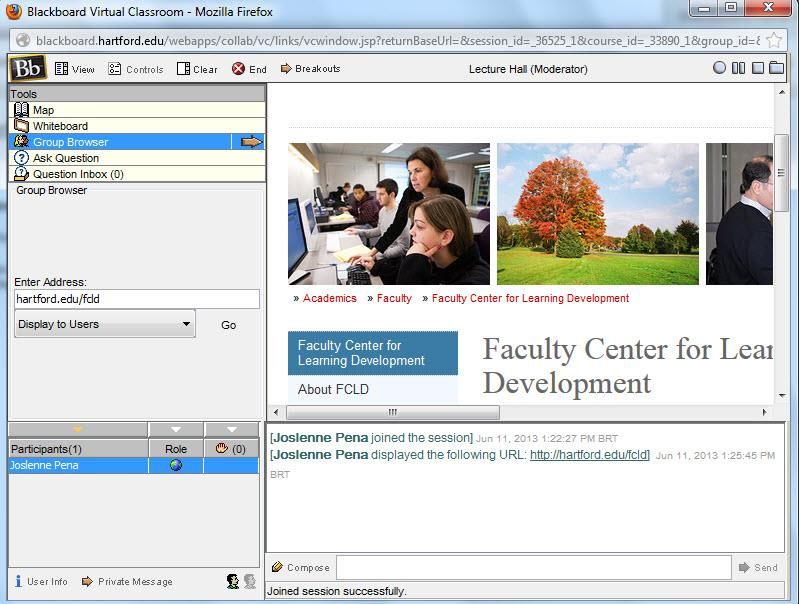Click the Compose button
Screen dimensions: 799x604
tap(301, 567)
